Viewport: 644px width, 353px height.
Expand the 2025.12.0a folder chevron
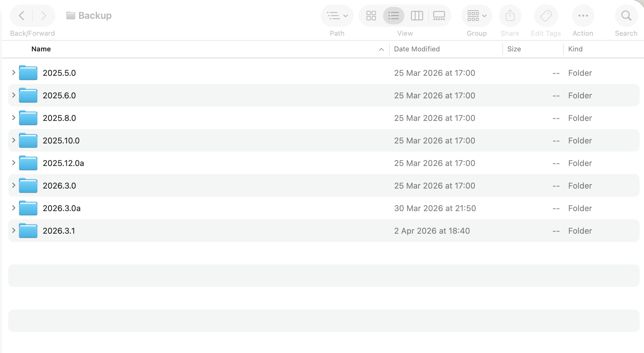[13, 163]
